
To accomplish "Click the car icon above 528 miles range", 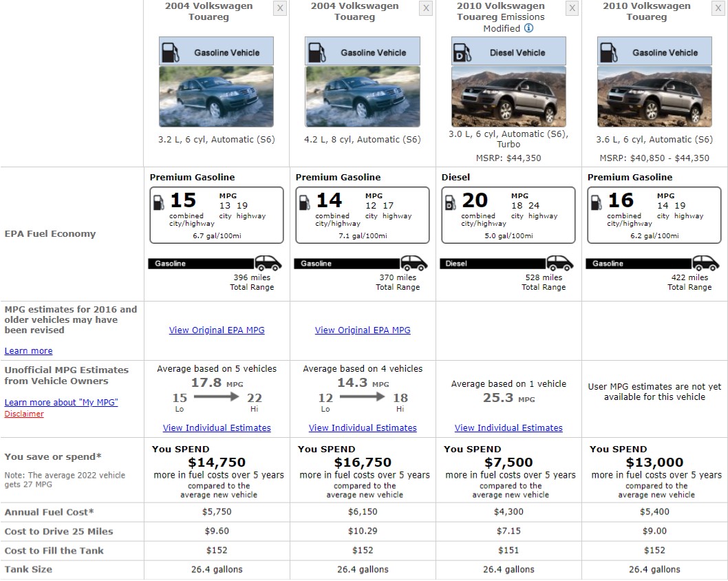I will coord(560,263).
